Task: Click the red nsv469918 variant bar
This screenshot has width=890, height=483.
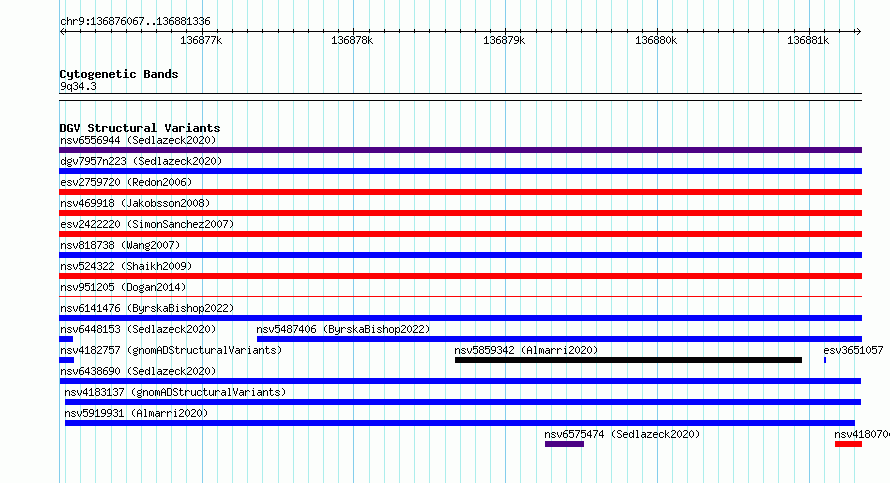Action: point(460,213)
